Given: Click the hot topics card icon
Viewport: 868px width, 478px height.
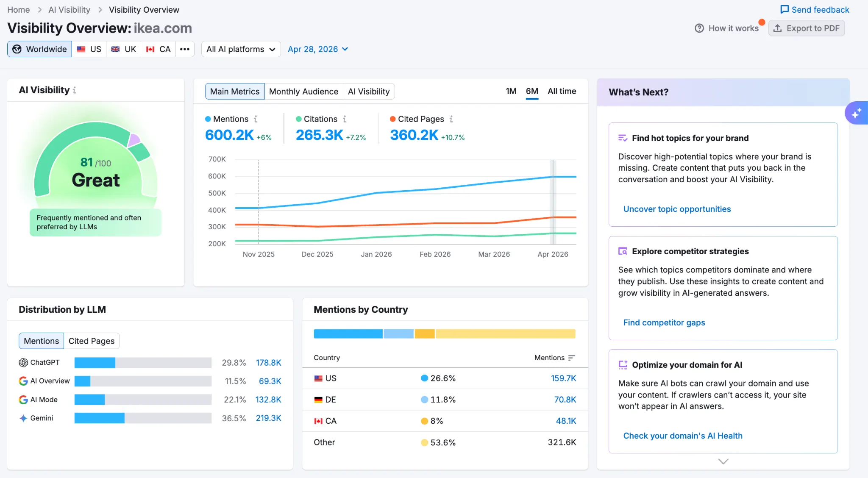Looking at the screenshot, I should click(x=623, y=138).
